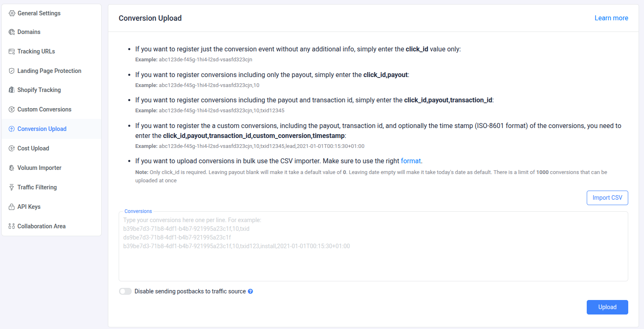Click the blue Upload button

(607, 307)
